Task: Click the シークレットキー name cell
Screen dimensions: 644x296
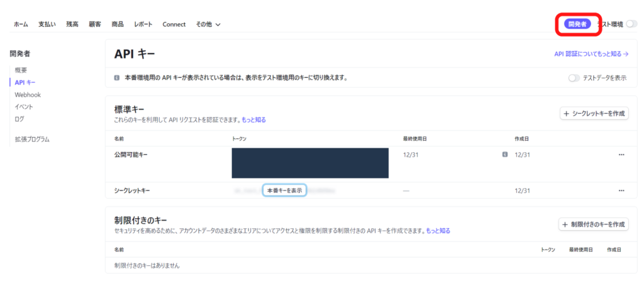Action: click(132, 191)
